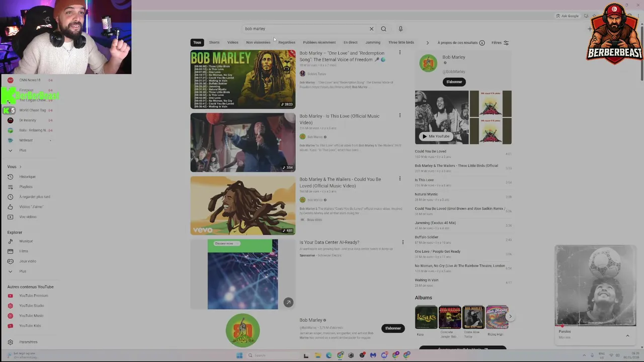Open the Rising High album cover
644x362 pixels.
click(x=497, y=317)
